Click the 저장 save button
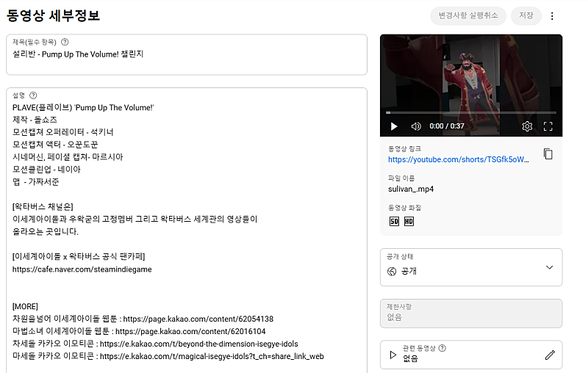The image size is (588, 373). (x=526, y=15)
